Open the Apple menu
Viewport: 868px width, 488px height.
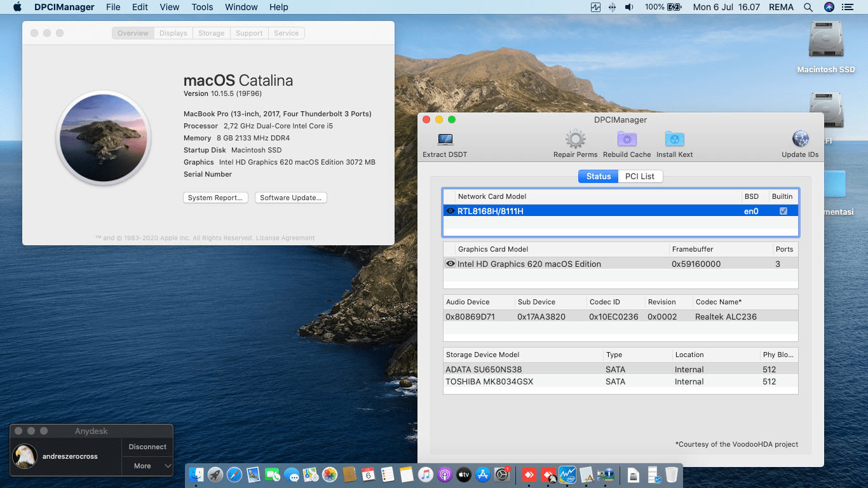[x=18, y=7]
